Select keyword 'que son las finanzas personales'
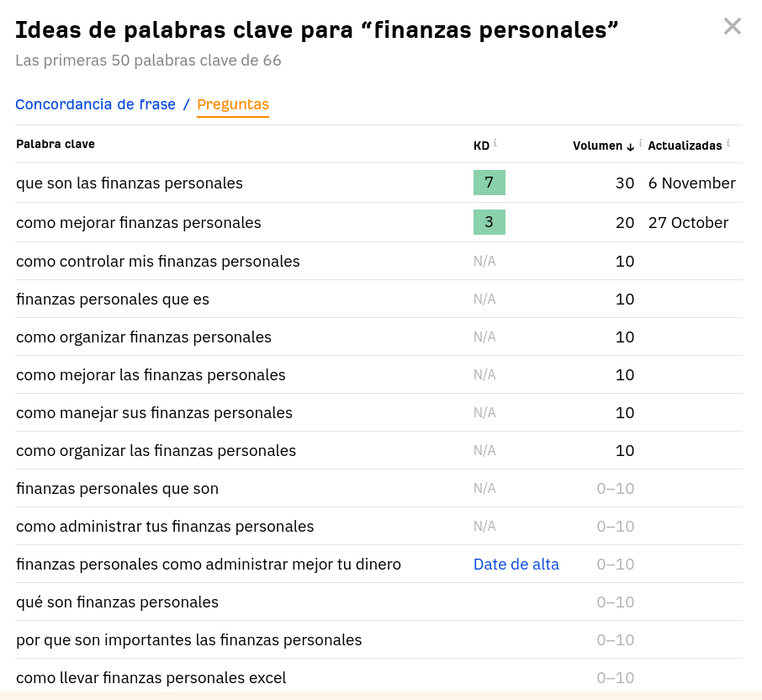 pos(129,183)
